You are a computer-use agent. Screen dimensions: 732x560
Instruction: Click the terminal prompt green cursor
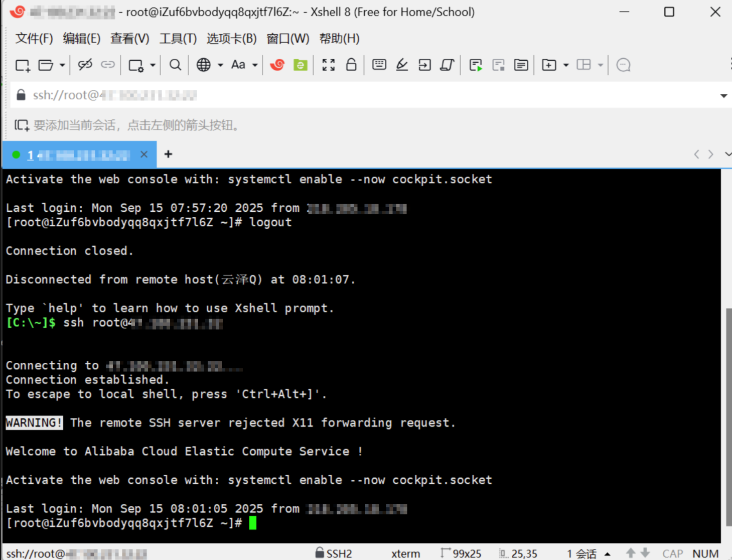point(253,523)
